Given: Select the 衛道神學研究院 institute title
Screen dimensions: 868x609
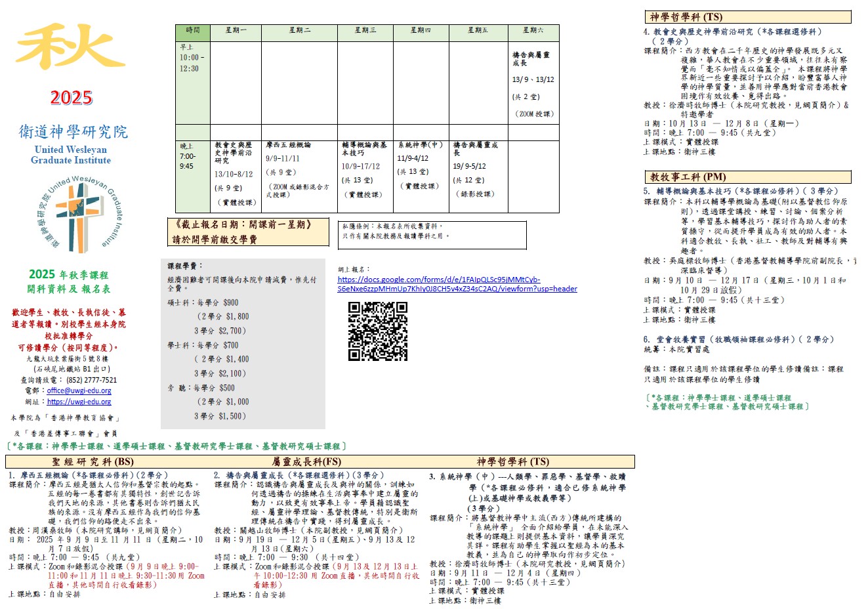Looking at the screenshot, I should 73,132.
